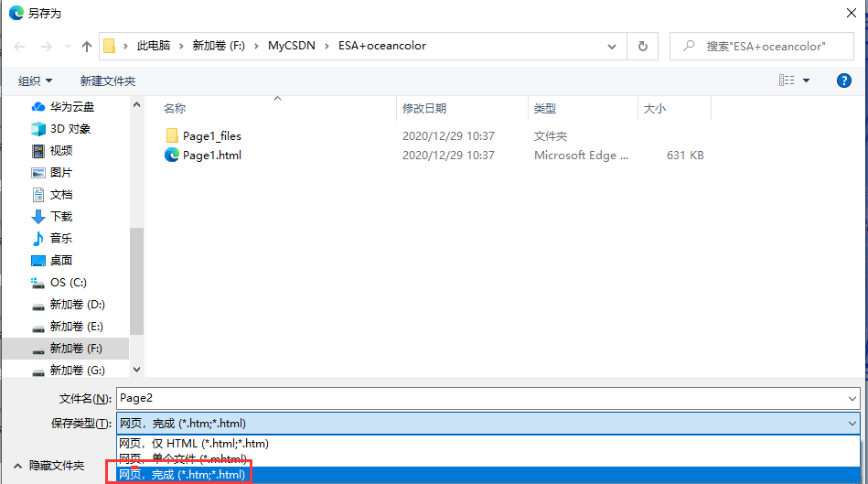The height and width of the screenshot is (484, 868).
Task: Open OS (C:) drive in the sidebar
Action: click(68, 283)
